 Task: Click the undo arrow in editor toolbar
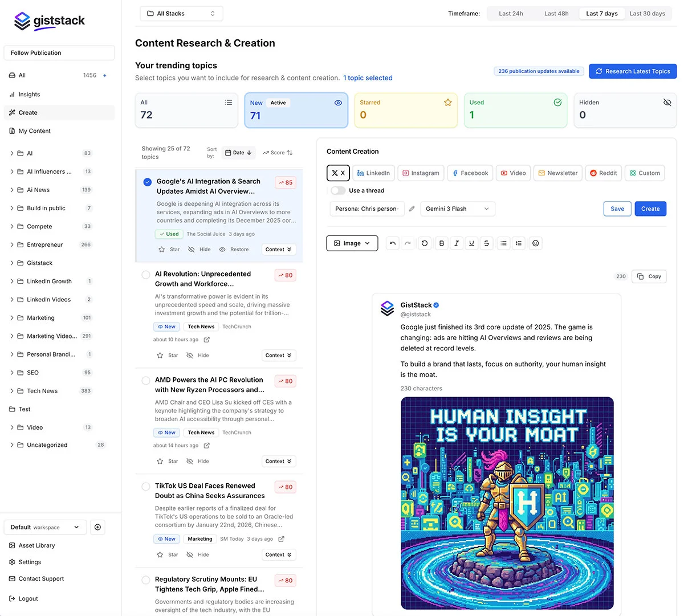(393, 243)
